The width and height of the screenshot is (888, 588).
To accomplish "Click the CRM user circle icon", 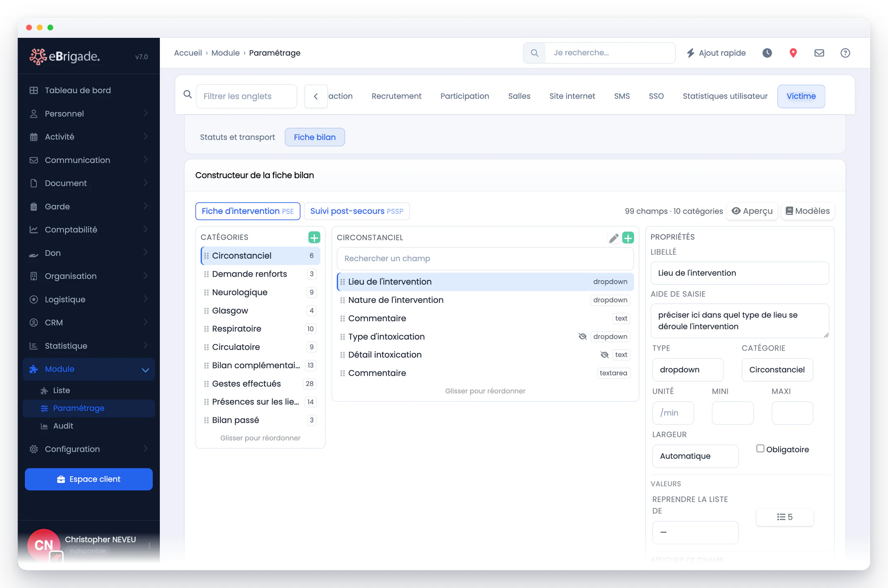I will tap(34, 323).
